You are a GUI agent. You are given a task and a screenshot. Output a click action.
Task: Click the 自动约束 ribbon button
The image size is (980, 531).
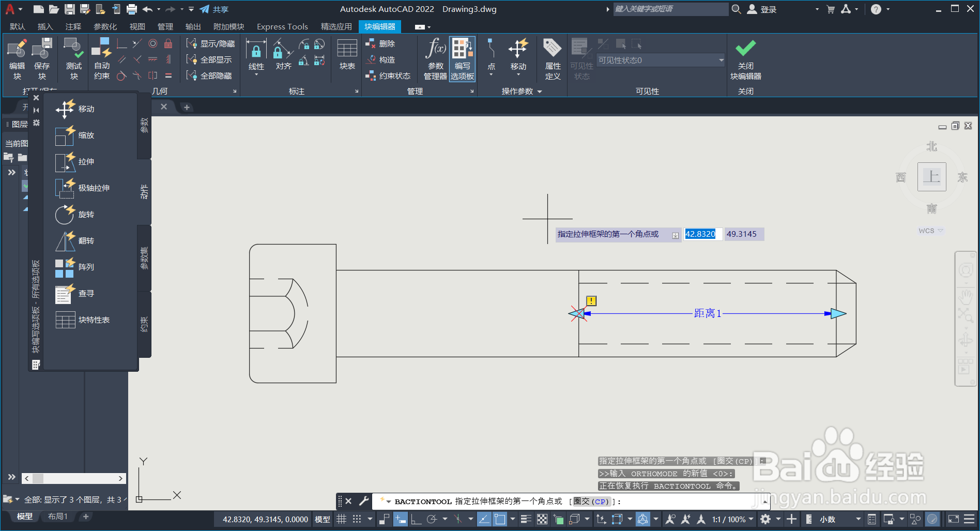(102, 59)
